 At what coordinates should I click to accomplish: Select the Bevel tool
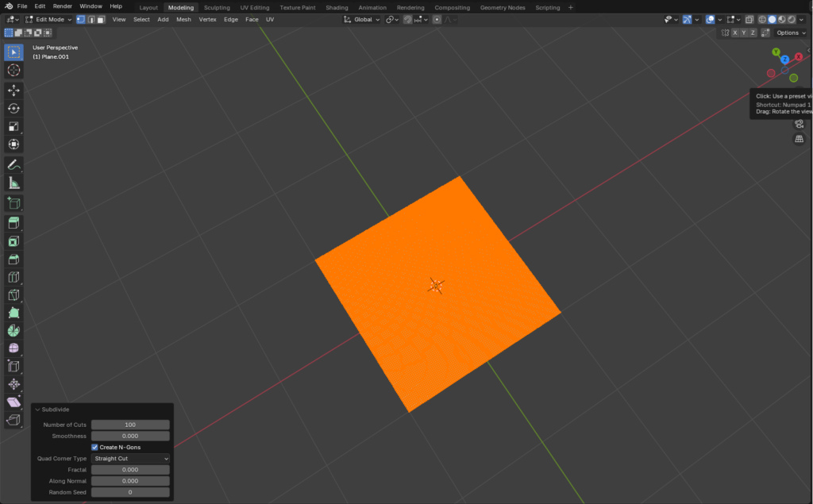[14, 260]
